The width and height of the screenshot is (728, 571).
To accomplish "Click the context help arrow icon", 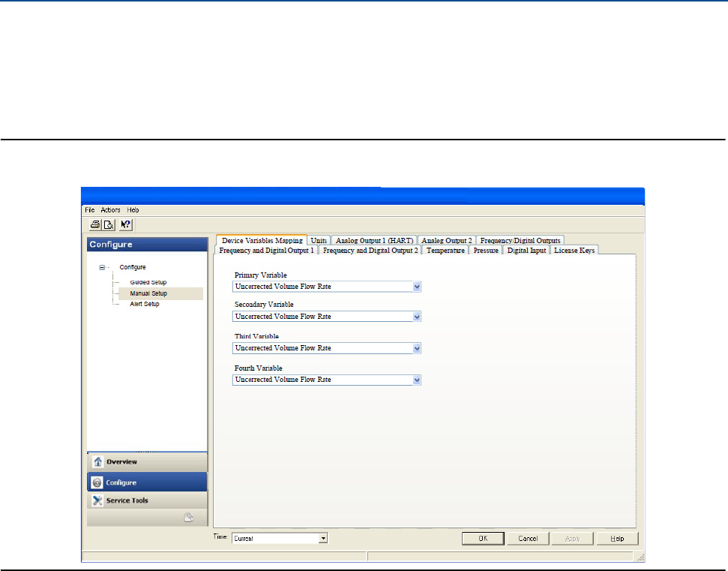I will coord(126,225).
